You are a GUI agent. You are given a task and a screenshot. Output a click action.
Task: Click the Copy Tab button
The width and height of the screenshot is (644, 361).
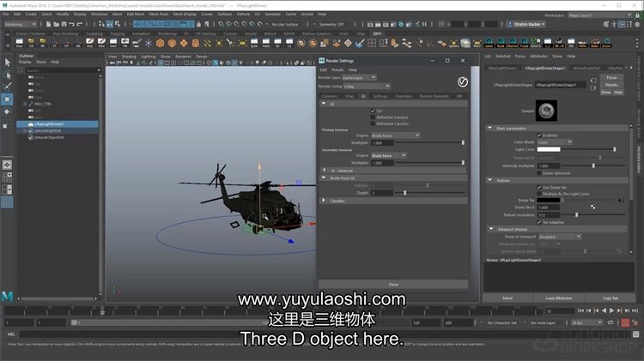click(x=610, y=298)
